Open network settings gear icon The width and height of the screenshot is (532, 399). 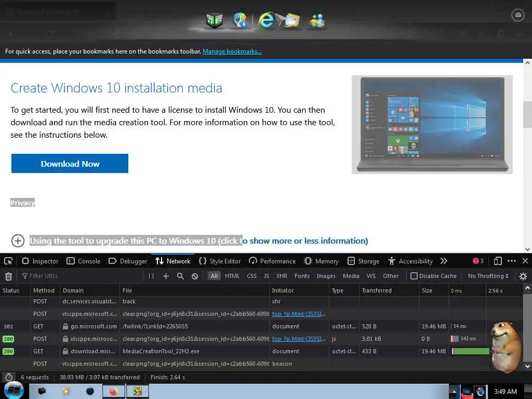[523, 276]
